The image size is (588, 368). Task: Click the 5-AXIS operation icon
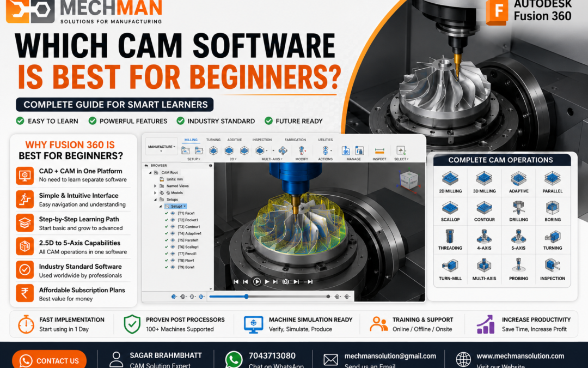(x=519, y=237)
